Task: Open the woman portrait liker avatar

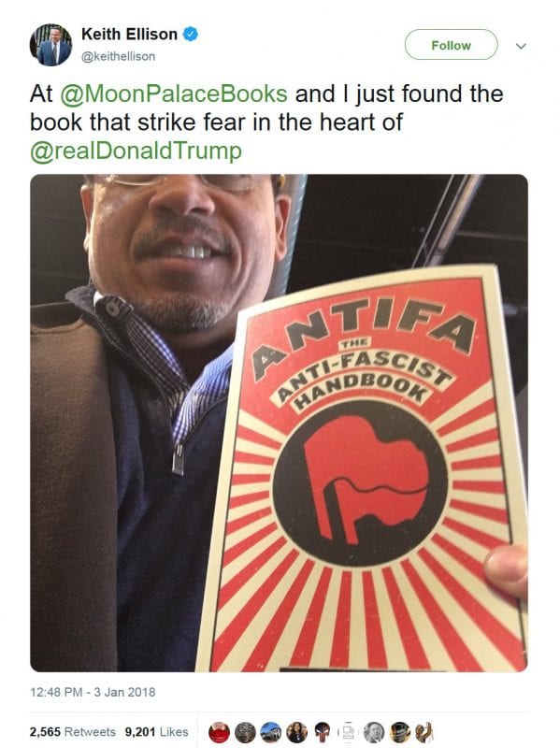Action: [296, 732]
